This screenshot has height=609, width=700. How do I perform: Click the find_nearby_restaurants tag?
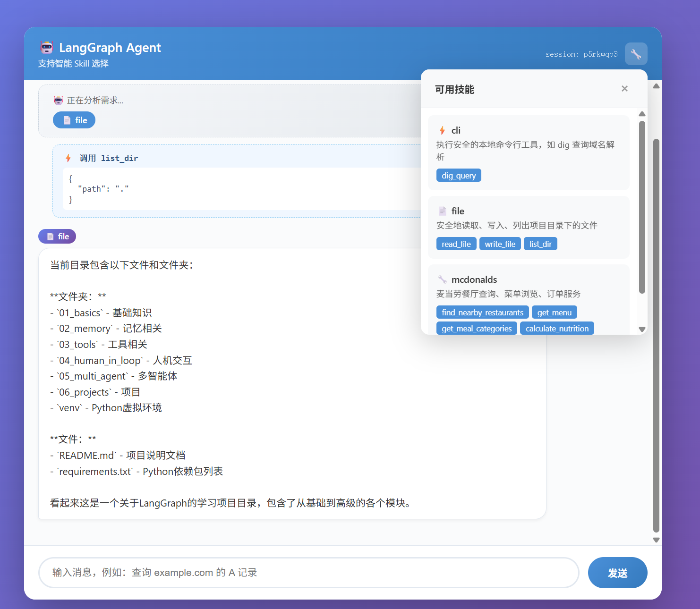point(482,313)
